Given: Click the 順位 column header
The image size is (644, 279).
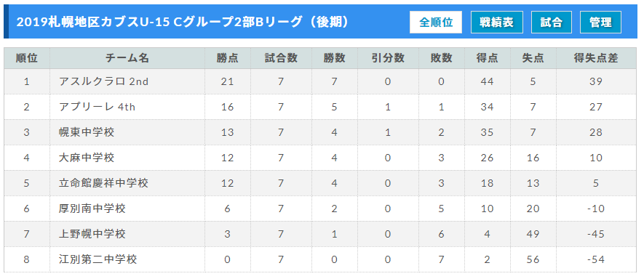Looking at the screenshot, I should point(27,58).
